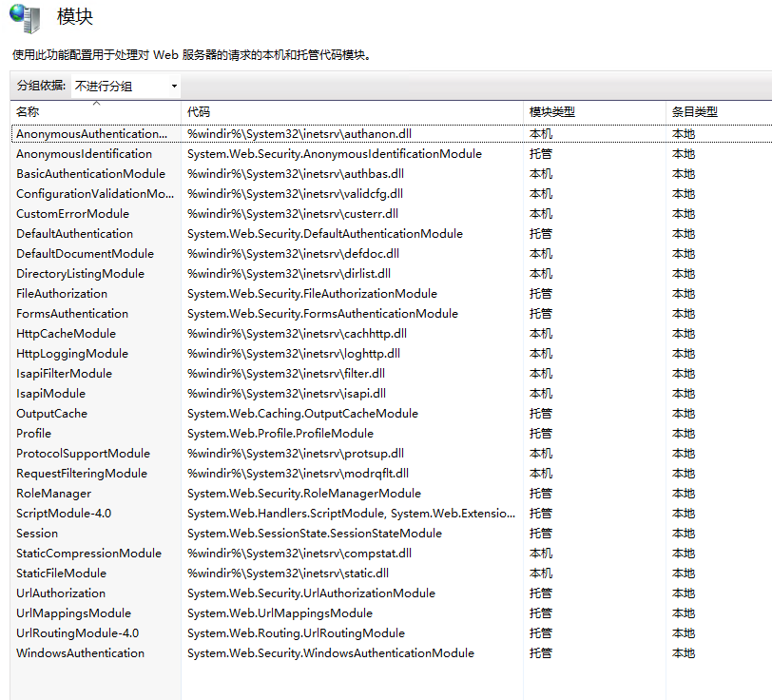
Task: Sort modules by the 名称 column header
Action: tap(28, 112)
